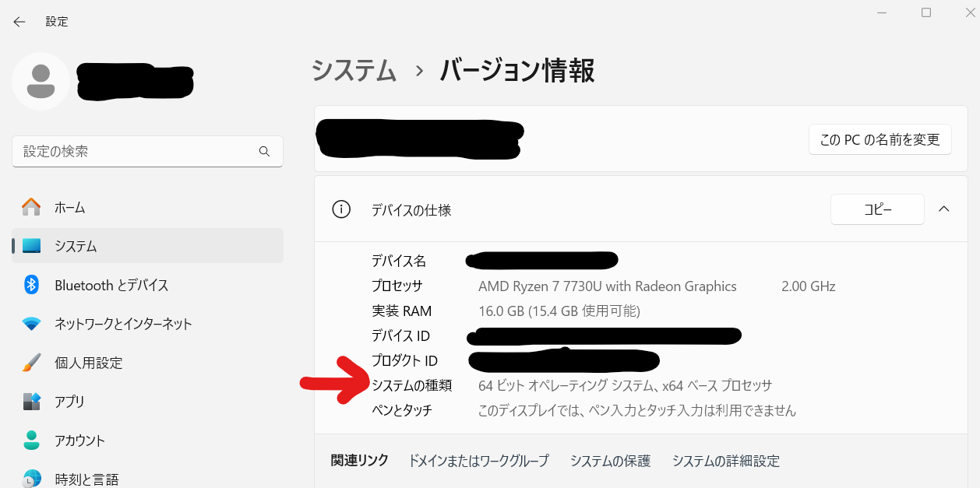Viewport: 980px width, 488px height.
Task: Click the Bluetooth icon in sidebar
Action: [x=31, y=285]
